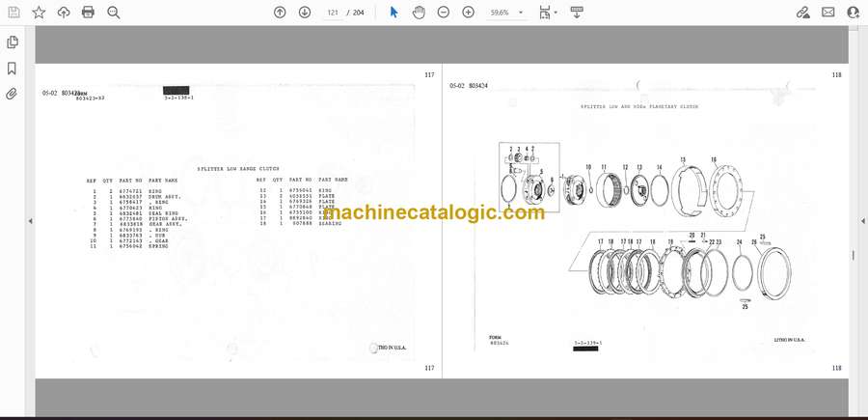Viewport: 868px width, 420px height.
Task: Click the 'FORM 803424' footer text
Action: click(x=499, y=340)
